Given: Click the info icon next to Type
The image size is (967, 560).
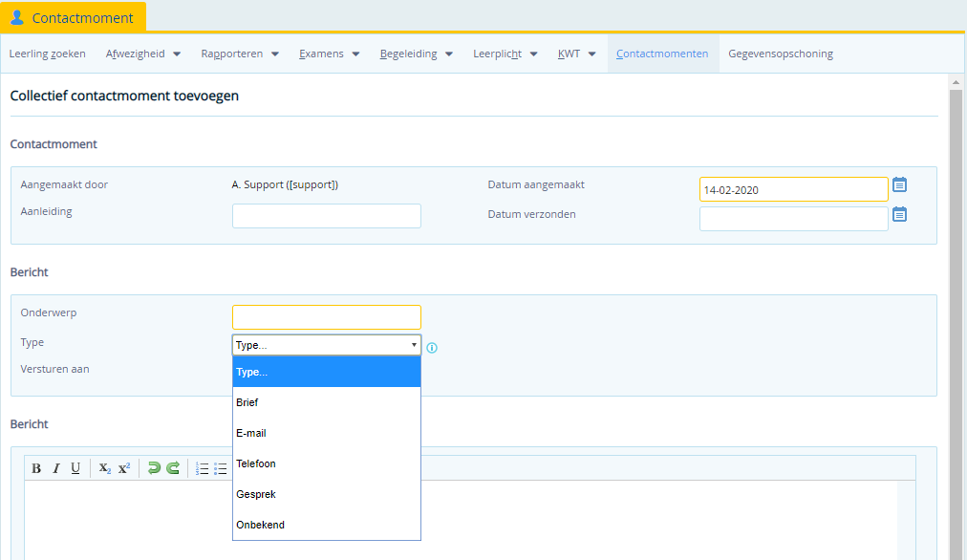Looking at the screenshot, I should pos(432,348).
